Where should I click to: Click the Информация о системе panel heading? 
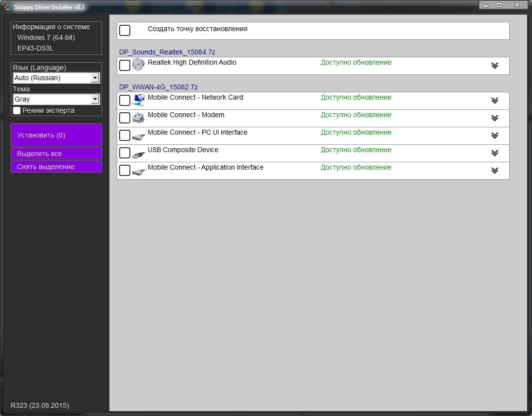click(51, 27)
